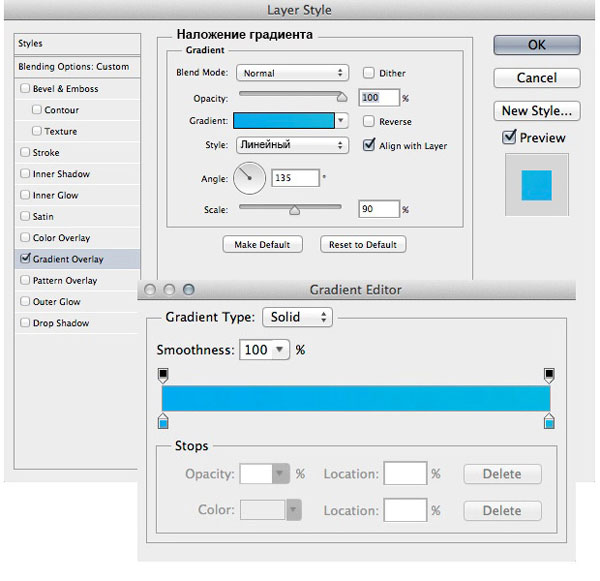Viewport: 600px width, 581px height.
Task: Toggle the Dither checkbox
Action: point(368,73)
